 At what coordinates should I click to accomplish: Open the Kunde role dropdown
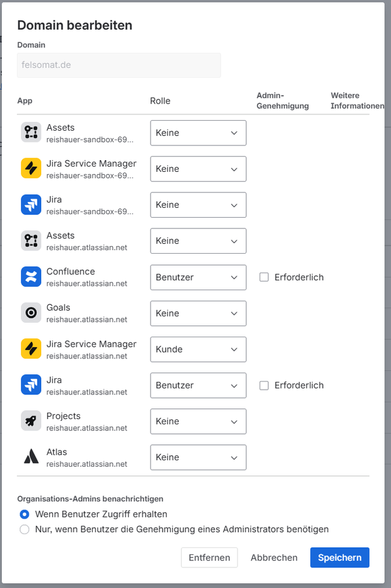pyautogui.click(x=198, y=350)
